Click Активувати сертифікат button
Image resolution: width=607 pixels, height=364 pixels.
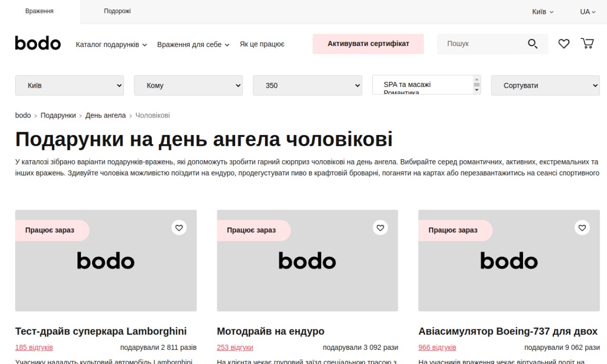coord(368,44)
